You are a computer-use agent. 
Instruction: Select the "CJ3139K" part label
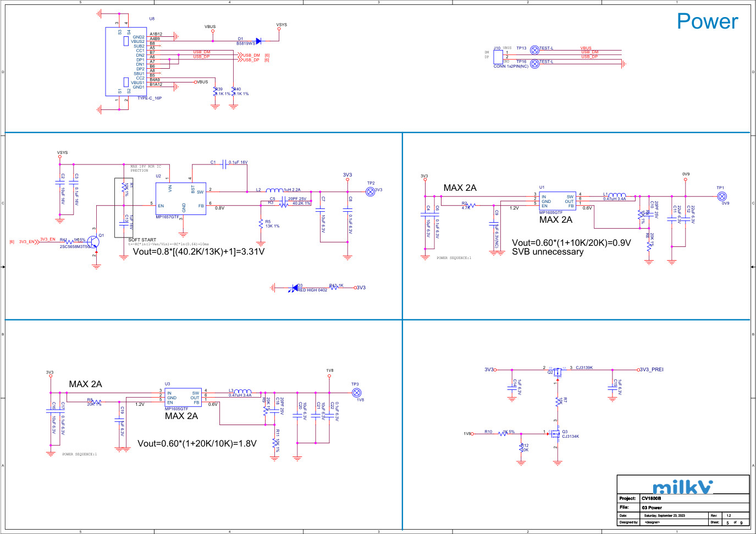[x=584, y=368]
